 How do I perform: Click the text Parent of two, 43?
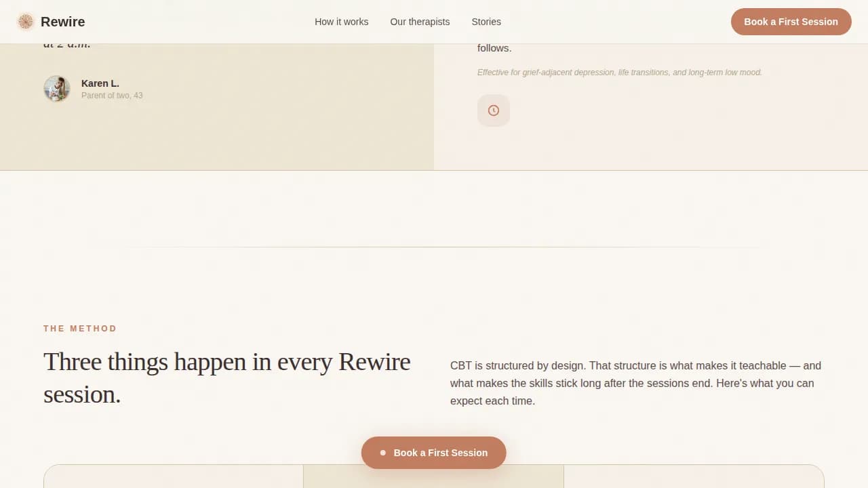pos(112,96)
